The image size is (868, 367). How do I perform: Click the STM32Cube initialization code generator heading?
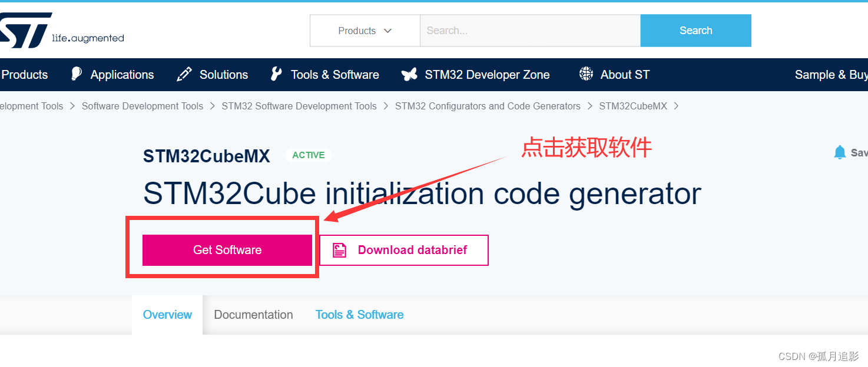[x=422, y=193]
